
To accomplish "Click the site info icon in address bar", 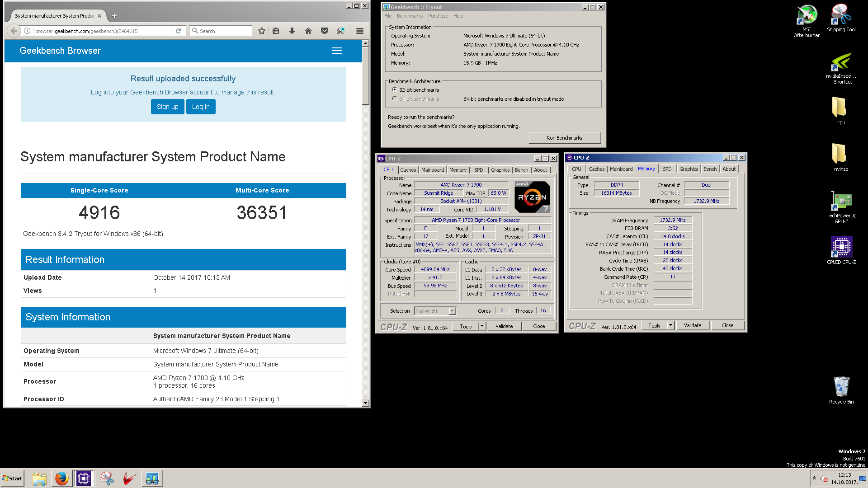I will [27, 31].
